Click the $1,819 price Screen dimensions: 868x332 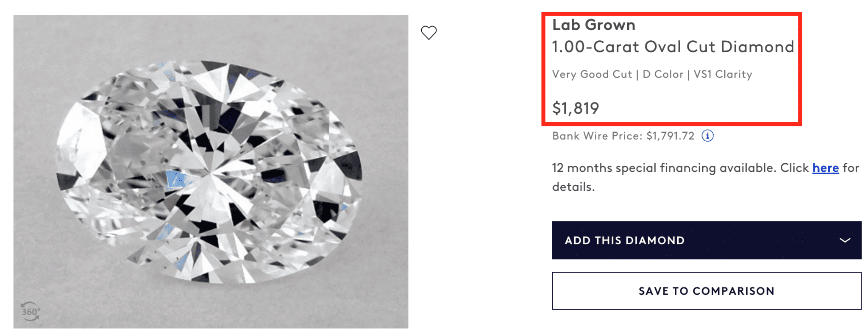(575, 109)
